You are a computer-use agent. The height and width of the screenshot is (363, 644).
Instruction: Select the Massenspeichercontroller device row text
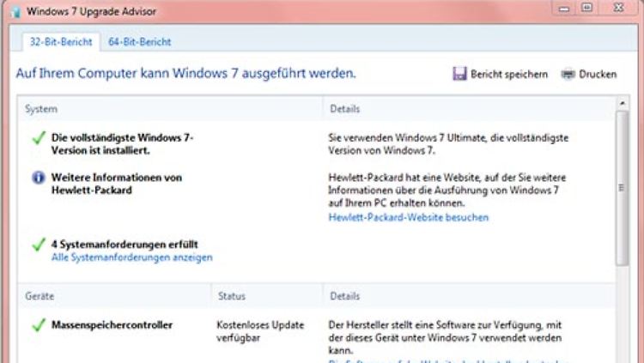tap(112, 324)
